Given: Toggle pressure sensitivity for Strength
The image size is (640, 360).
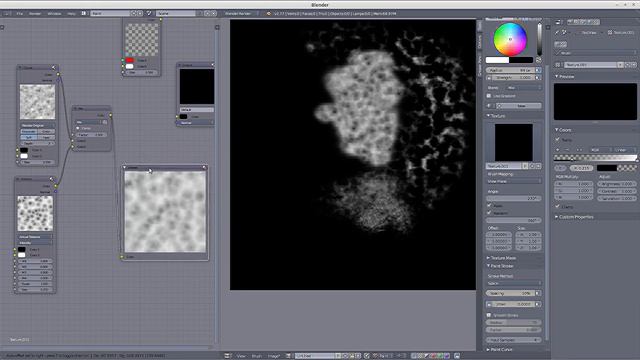Looking at the screenshot, I should click(x=538, y=78).
